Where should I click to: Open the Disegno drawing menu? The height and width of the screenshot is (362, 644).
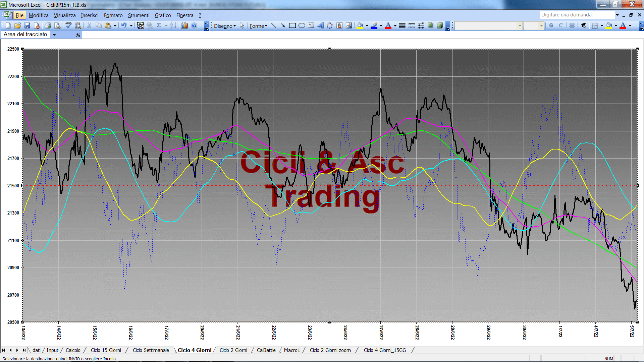pos(225,26)
